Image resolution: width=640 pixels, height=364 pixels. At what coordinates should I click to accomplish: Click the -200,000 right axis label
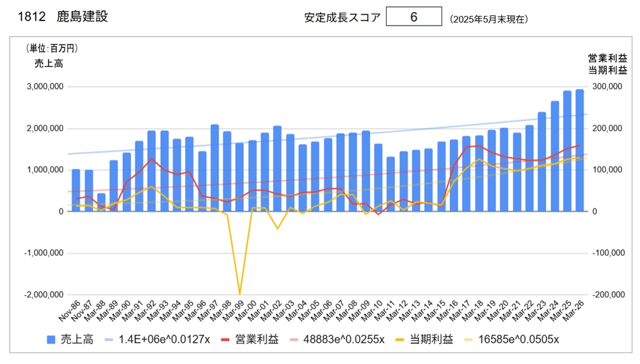[x=609, y=295]
